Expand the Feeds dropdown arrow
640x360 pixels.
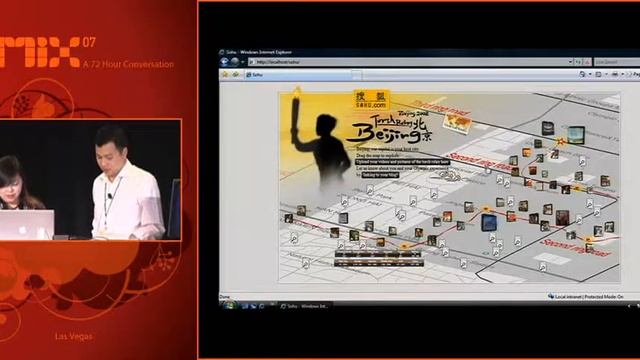(x=606, y=74)
